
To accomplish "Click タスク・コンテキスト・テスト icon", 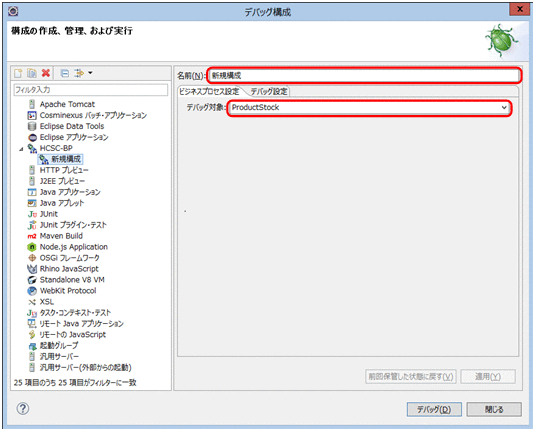I will point(32,313).
